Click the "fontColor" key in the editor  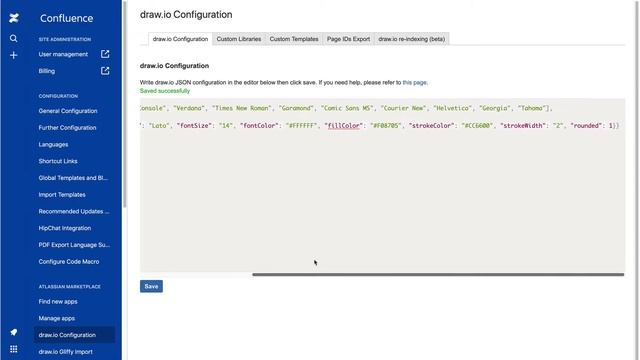[260, 126]
